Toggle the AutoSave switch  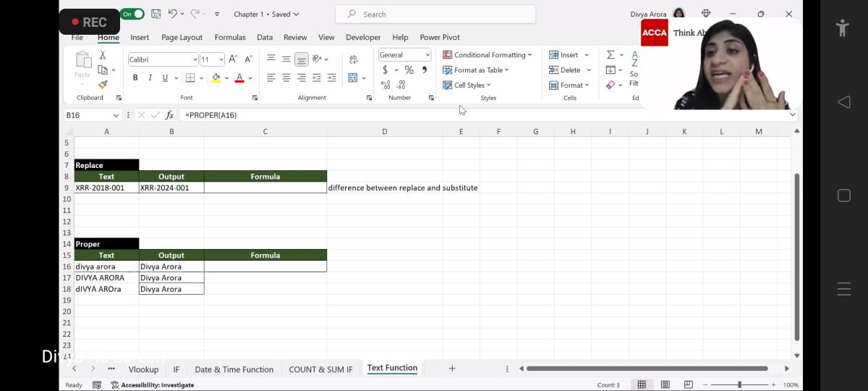coord(132,14)
